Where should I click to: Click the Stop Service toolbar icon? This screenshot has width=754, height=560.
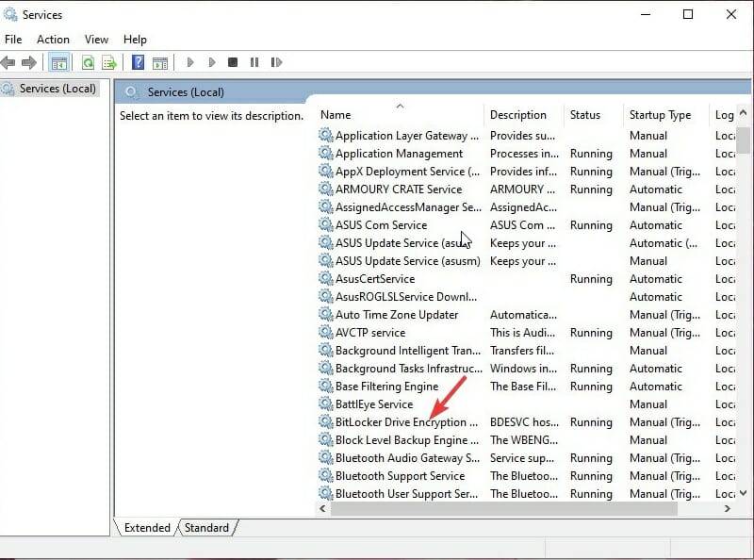(232, 62)
